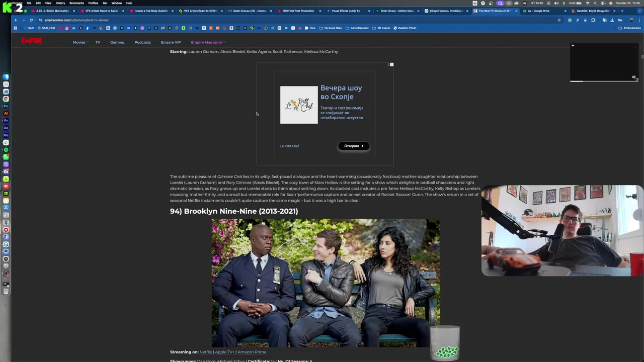Open the Advertisement bookmark folder
The height and width of the screenshot is (362, 644).
(x=357, y=28)
